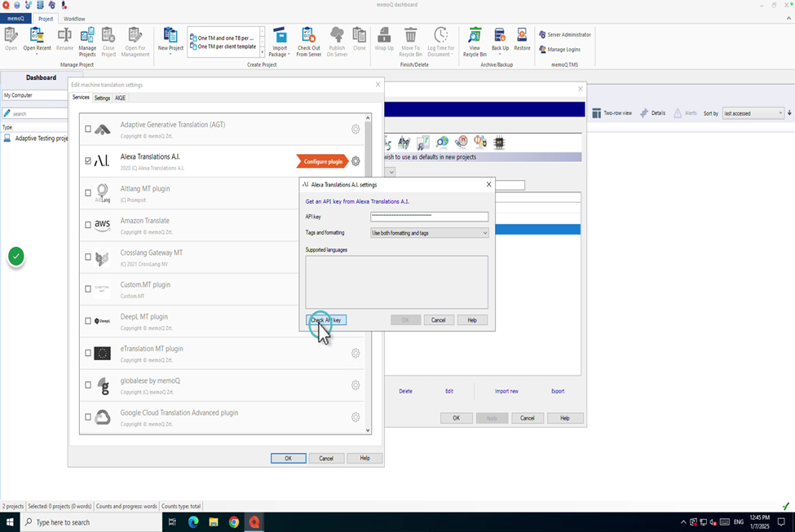Enable eTranslation MT plugin checkbox
Screen dimensions: 795x532
click(88, 353)
